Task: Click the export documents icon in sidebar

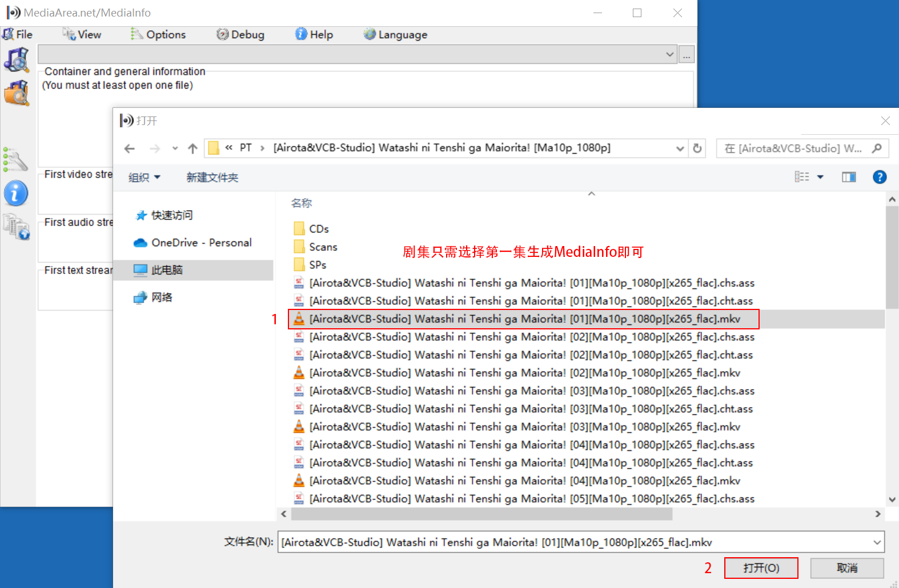Action: [16, 227]
